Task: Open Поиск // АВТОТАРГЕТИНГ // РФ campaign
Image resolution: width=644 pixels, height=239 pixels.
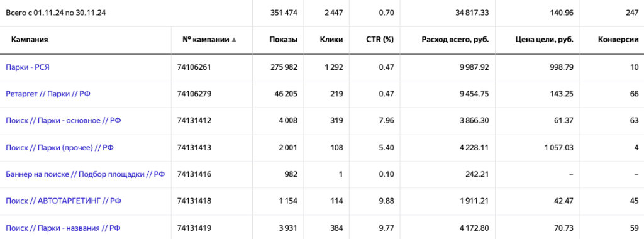Action: point(64,201)
